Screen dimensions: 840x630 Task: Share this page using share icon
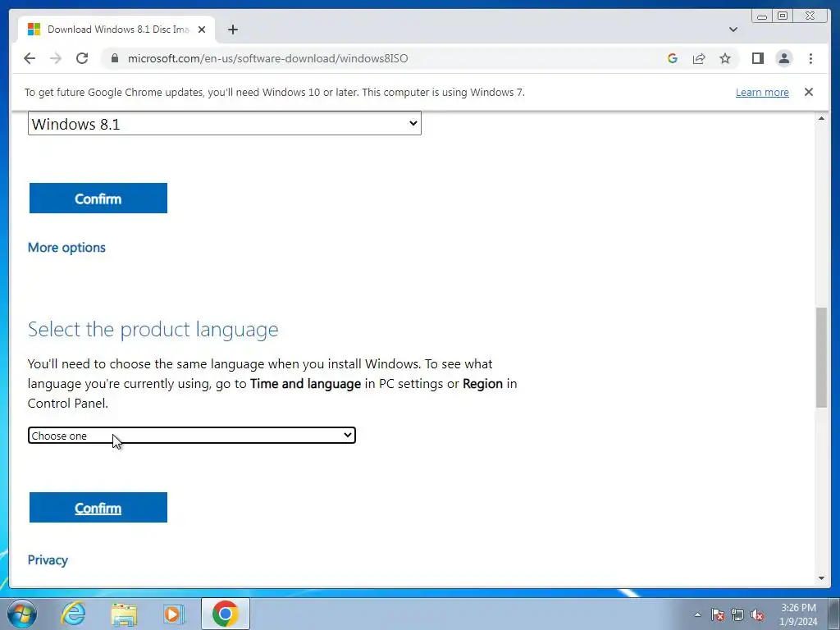coord(699,58)
